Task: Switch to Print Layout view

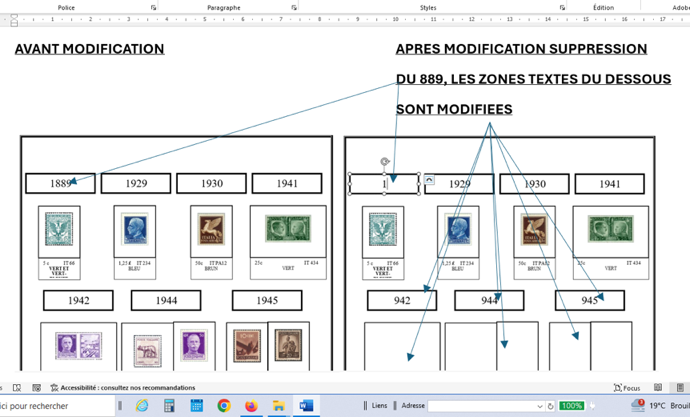Action: (680, 388)
